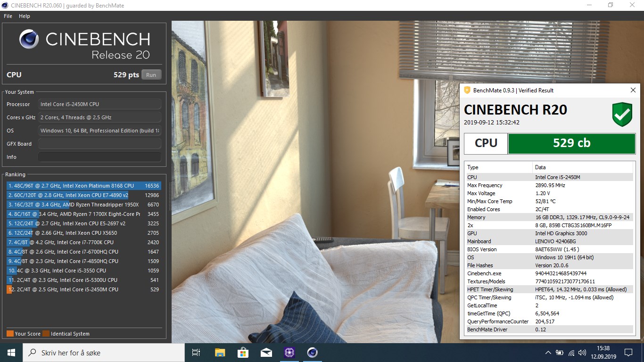The width and height of the screenshot is (644, 362).
Task: Click the green 529 cb score bar
Action: click(x=571, y=143)
